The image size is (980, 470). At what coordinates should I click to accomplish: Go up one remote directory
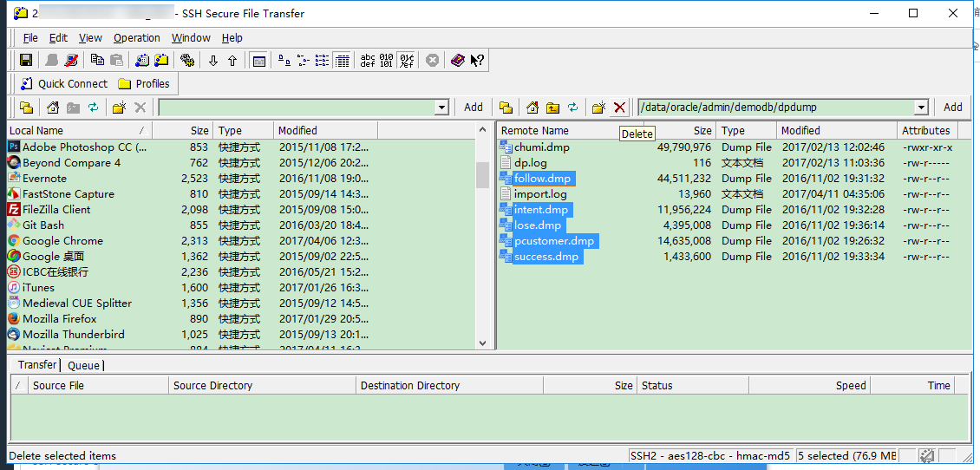point(552,108)
